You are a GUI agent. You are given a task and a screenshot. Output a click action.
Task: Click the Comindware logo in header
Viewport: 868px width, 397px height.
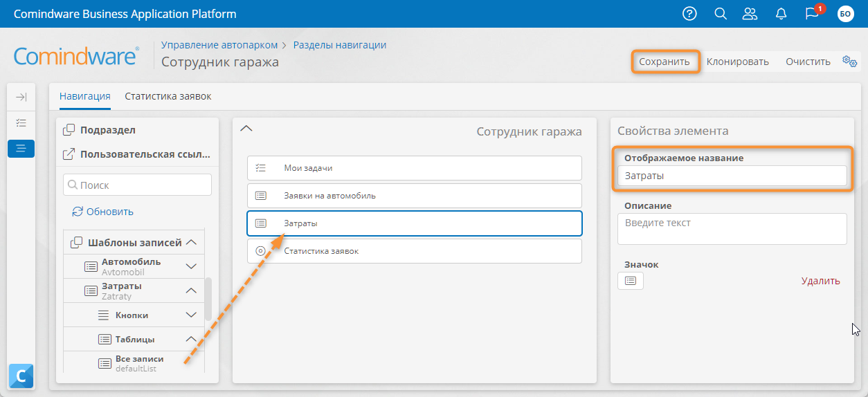76,56
